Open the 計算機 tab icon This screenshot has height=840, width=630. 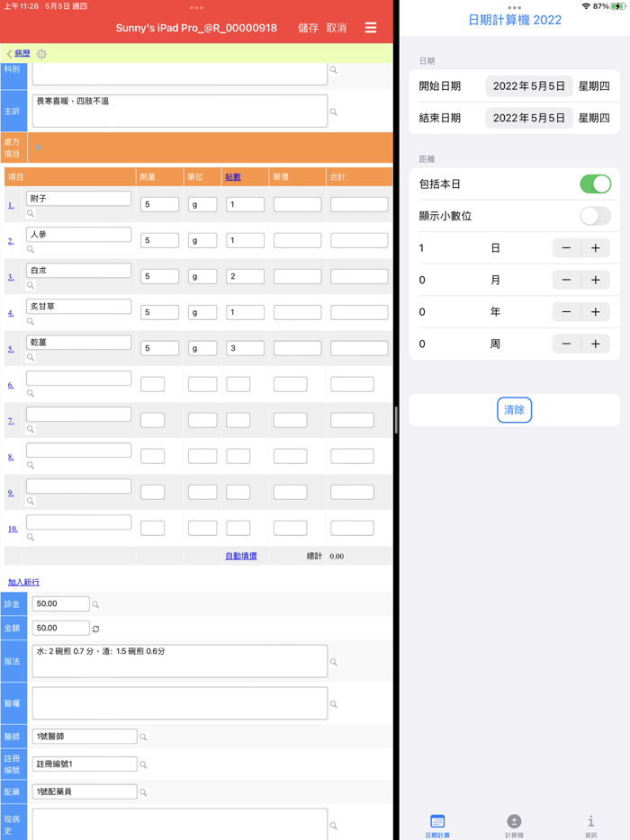(514, 826)
